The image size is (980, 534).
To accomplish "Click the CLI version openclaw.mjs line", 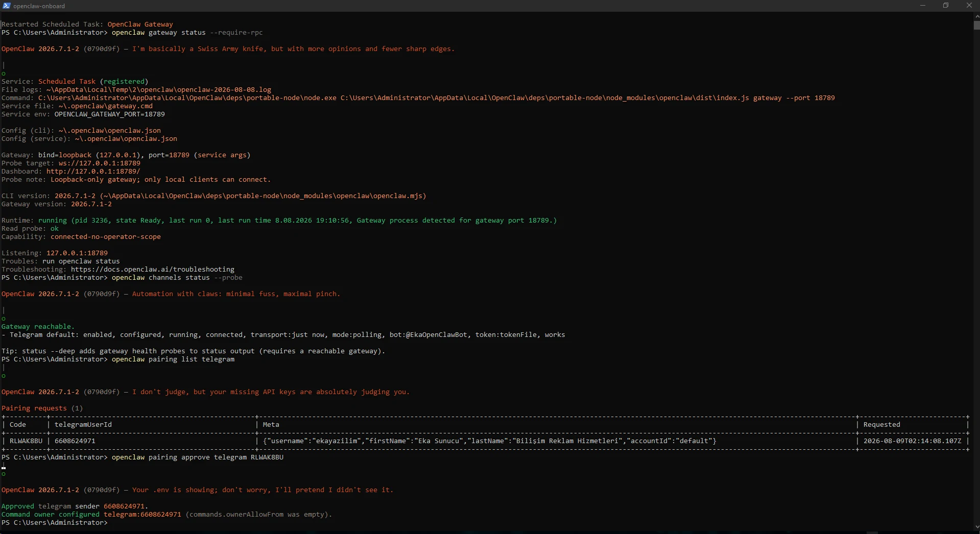I will point(214,196).
